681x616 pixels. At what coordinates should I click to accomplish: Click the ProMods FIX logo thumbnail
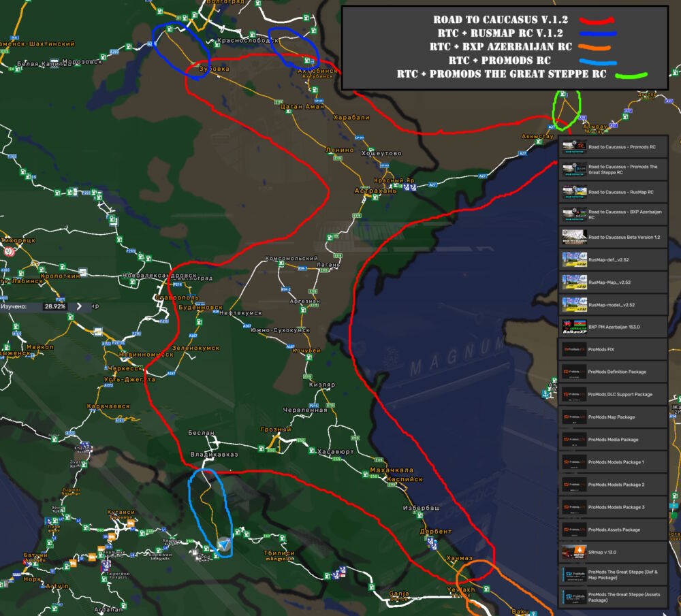point(573,349)
